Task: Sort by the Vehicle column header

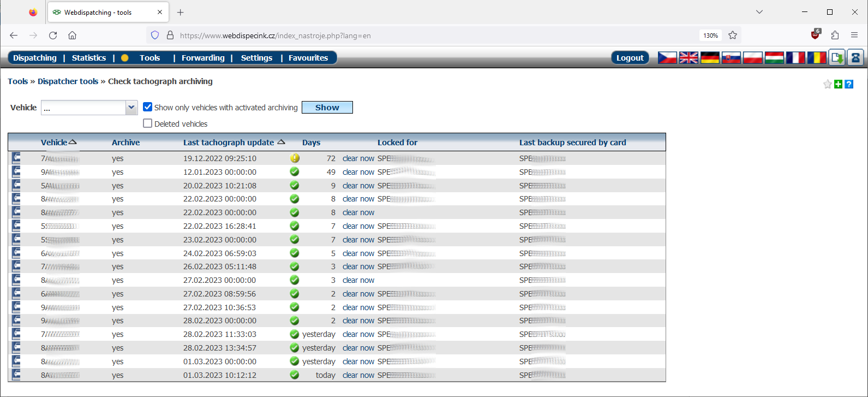Action: [54, 143]
